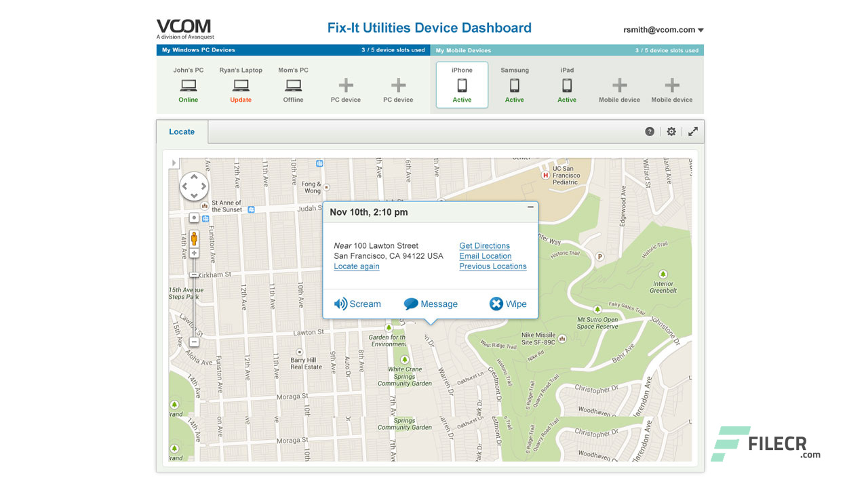This screenshot has width=868, height=488.
Task: Open settings with the gear icon
Action: coord(671,131)
